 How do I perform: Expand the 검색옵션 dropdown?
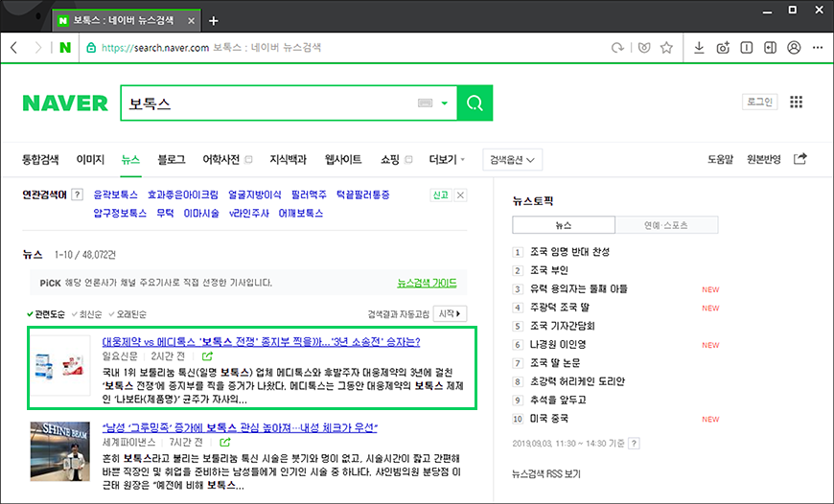click(x=512, y=159)
